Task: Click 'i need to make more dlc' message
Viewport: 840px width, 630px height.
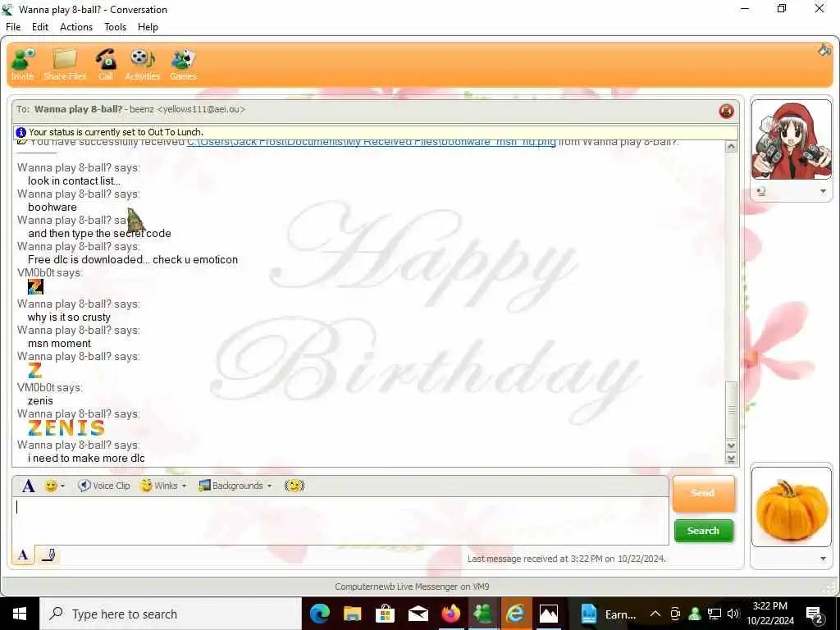Action: tap(86, 458)
